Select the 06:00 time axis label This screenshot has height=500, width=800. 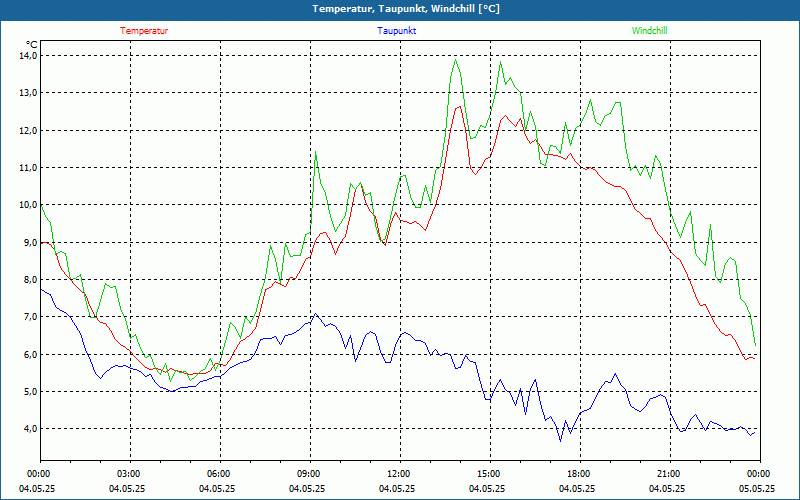[219, 474]
